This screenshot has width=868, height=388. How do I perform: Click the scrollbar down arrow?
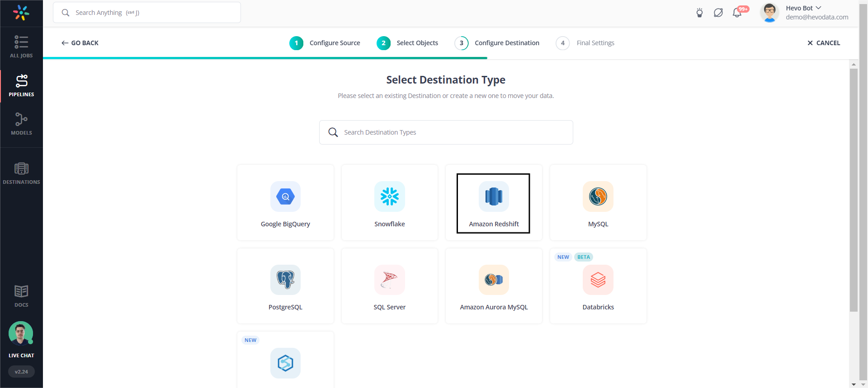pos(854,384)
